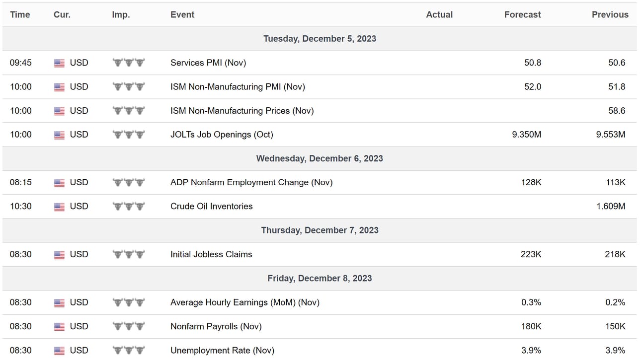Click bull importance icons for Crude Oil Inventories
Viewport: 642px width, 364px height.
(x=129, y=207)
